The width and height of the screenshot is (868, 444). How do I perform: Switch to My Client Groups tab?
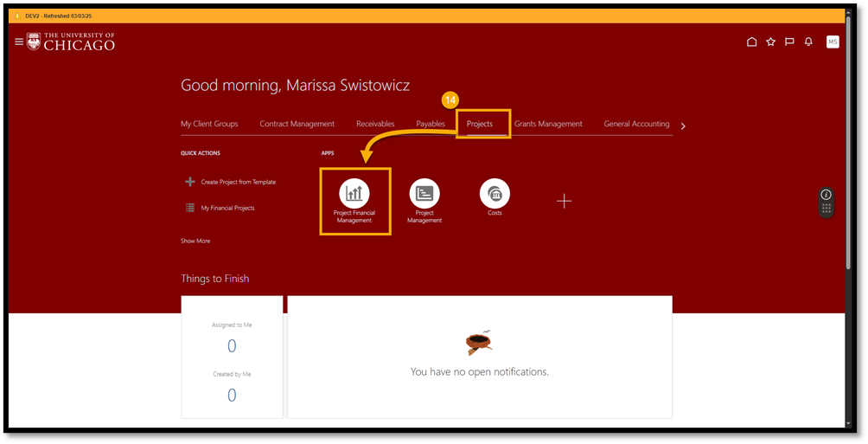pos(209,124)
